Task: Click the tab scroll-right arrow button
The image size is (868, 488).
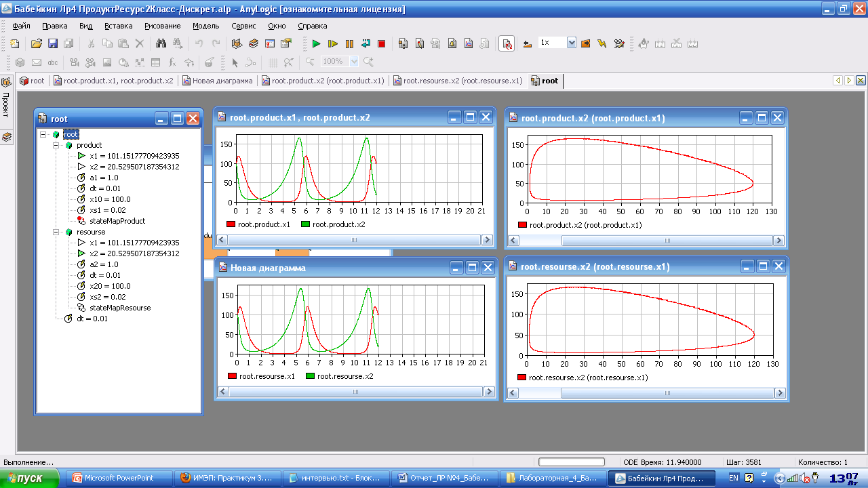Action: 848,81
